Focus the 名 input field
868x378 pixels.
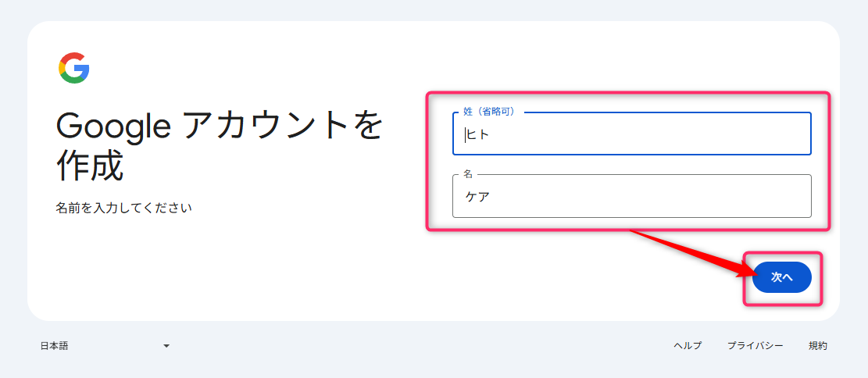click(x=631, y=196)
